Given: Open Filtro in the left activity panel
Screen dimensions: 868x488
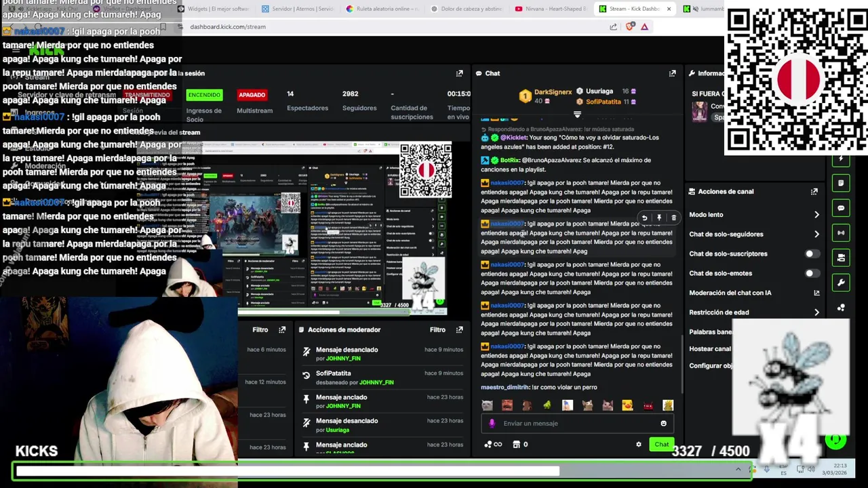Looking at the screenshot, I should click(x=260, y=329).
